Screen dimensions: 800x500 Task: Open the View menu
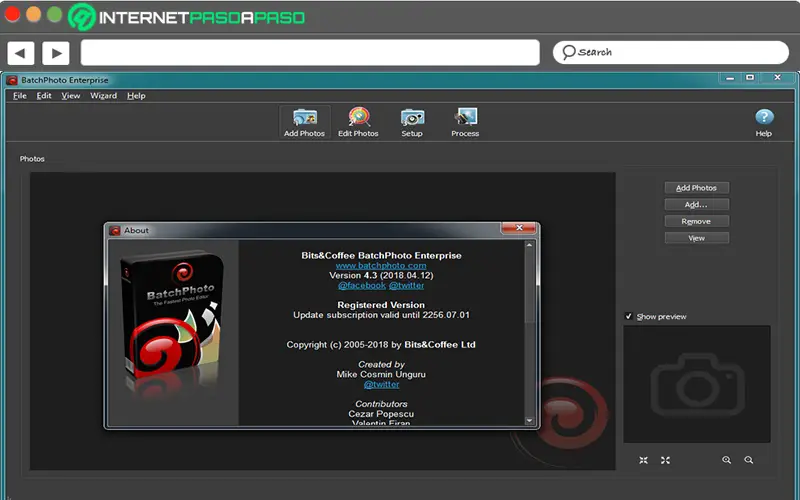tap(71, 96)
